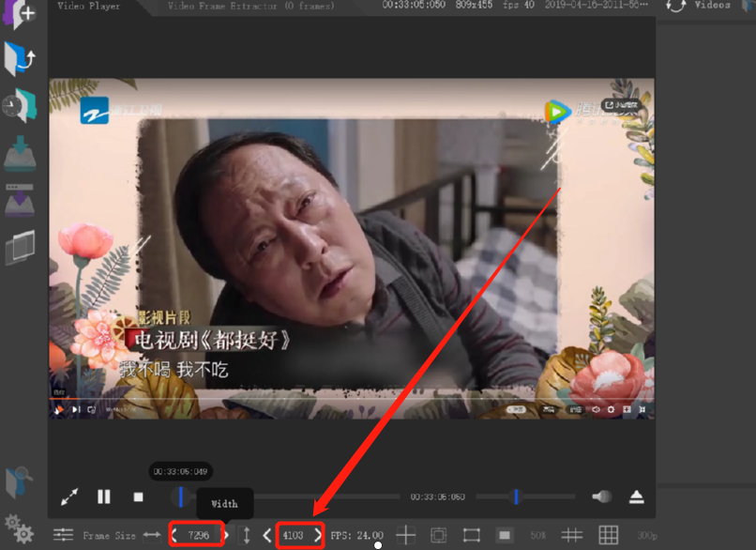Screen dimensions: 756x550
Task: Click the blue playhead on seek bar
Action: coord(181,497)
